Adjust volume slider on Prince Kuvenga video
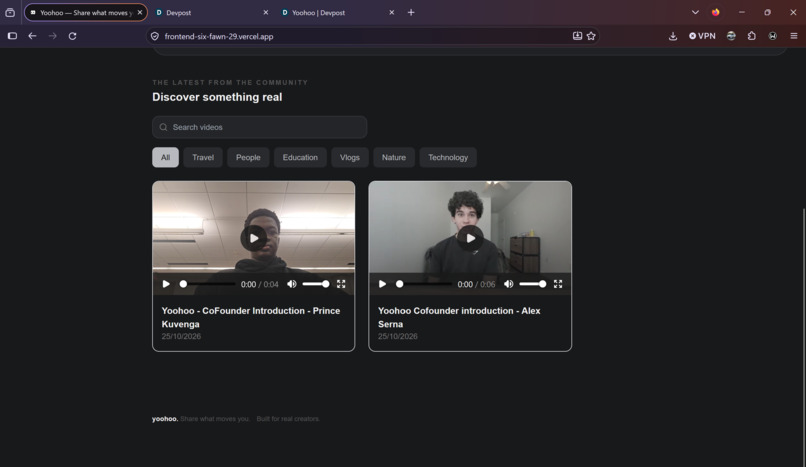The image size is (806, 467). pos(316,284)
